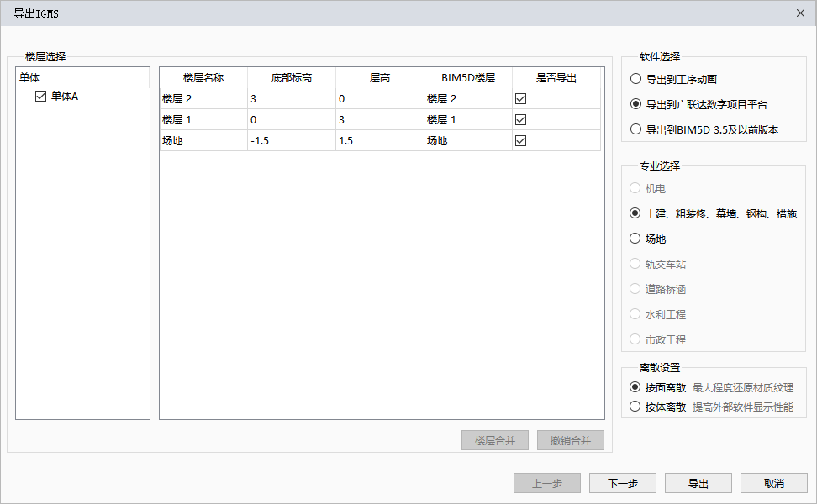
Task: Click the 上一步 button
Action: pos(547,483)
